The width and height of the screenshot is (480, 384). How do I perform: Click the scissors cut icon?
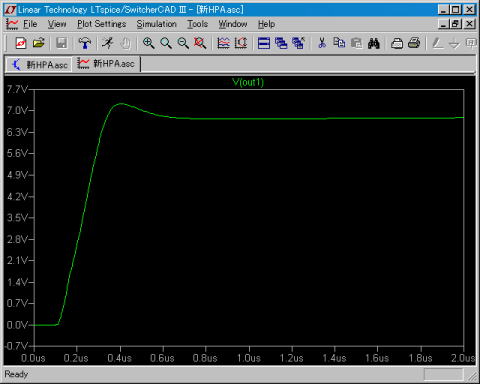322,43
